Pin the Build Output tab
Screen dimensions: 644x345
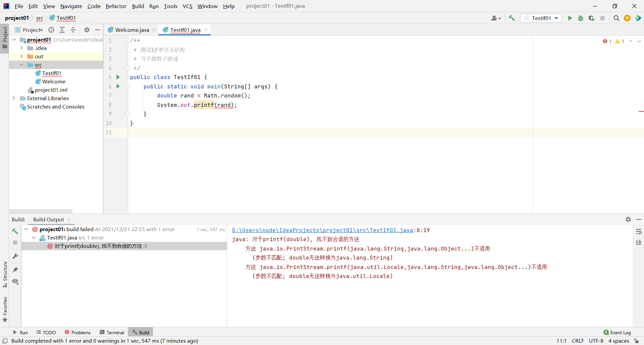[15, 270]
